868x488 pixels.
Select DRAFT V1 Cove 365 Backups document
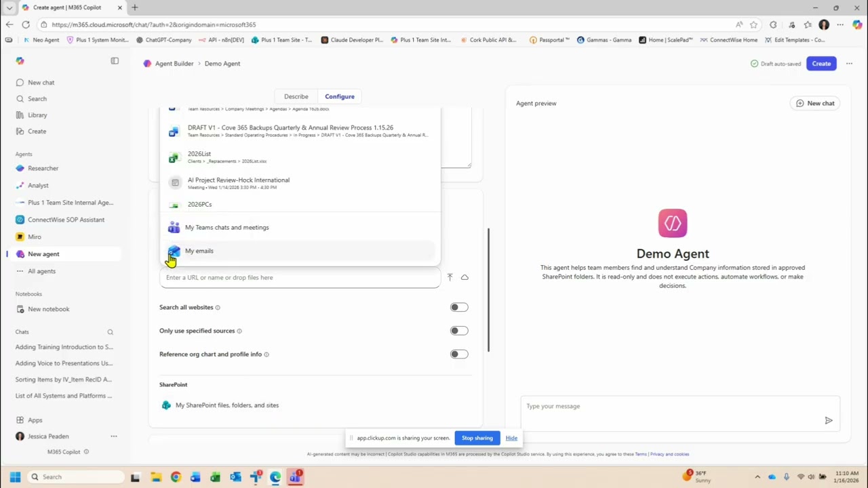coord(300,131)
